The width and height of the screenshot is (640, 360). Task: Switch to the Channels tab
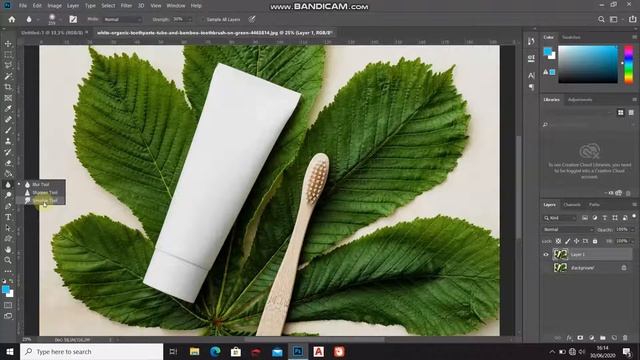[x=572, y=204]
